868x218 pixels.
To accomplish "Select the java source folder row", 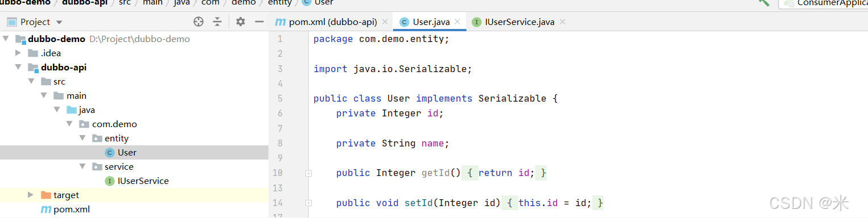I will (134, 110).
